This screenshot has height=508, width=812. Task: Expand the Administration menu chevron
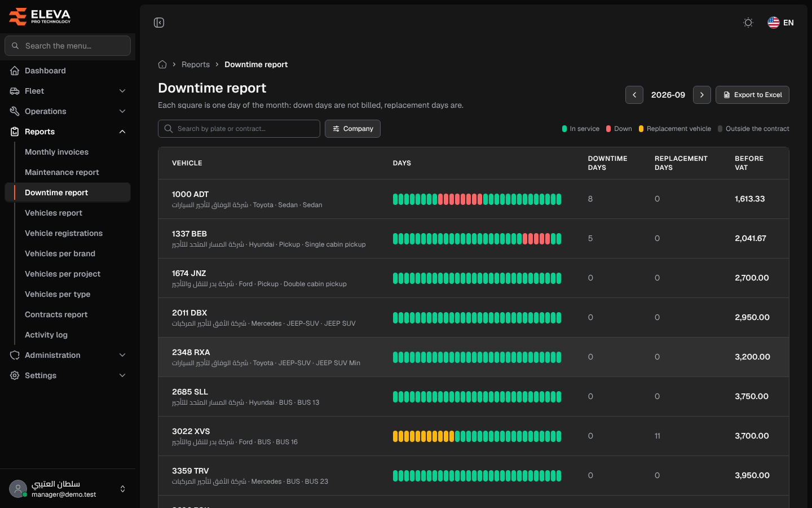tap(122, 355)
